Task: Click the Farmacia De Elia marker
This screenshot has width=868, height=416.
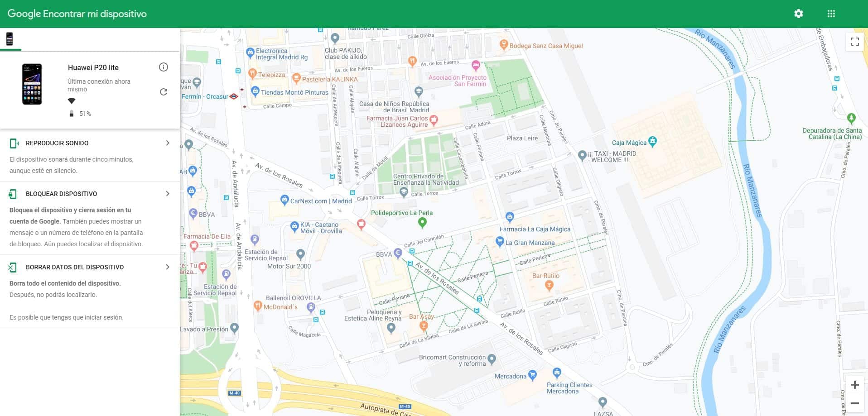Action: [x=194, y=246]
